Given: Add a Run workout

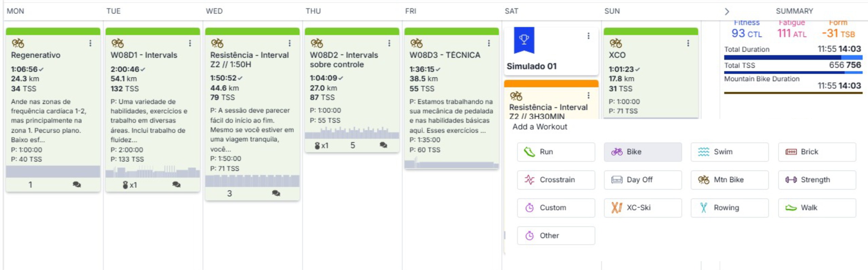Looking at the screenshot, I should [556, 152].
